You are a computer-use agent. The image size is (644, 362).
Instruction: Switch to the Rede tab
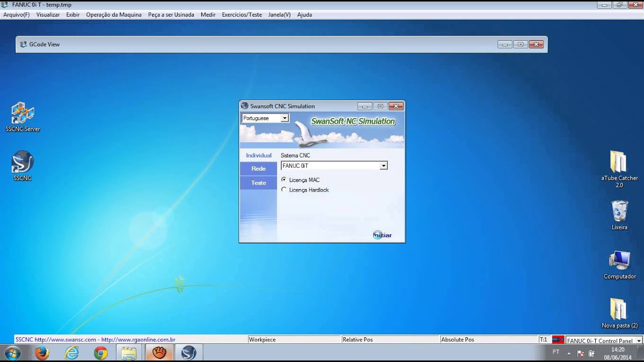pyautogui.click(x=259, y=168)
